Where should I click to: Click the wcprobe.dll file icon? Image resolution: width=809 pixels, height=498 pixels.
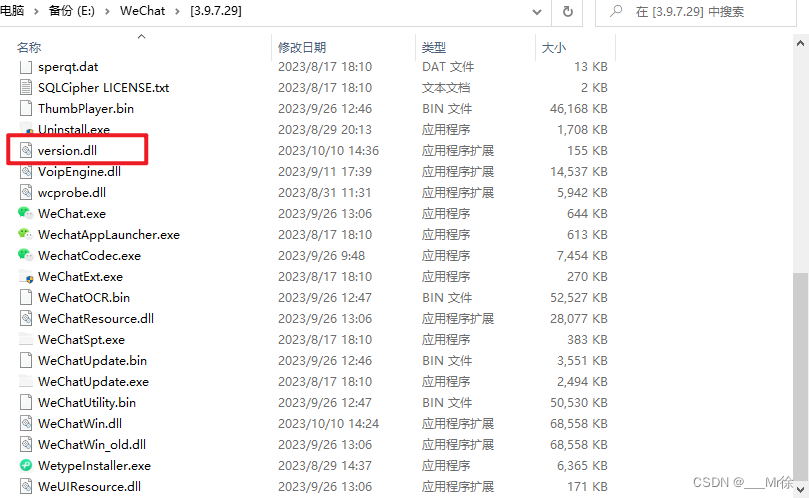[26, 192]
